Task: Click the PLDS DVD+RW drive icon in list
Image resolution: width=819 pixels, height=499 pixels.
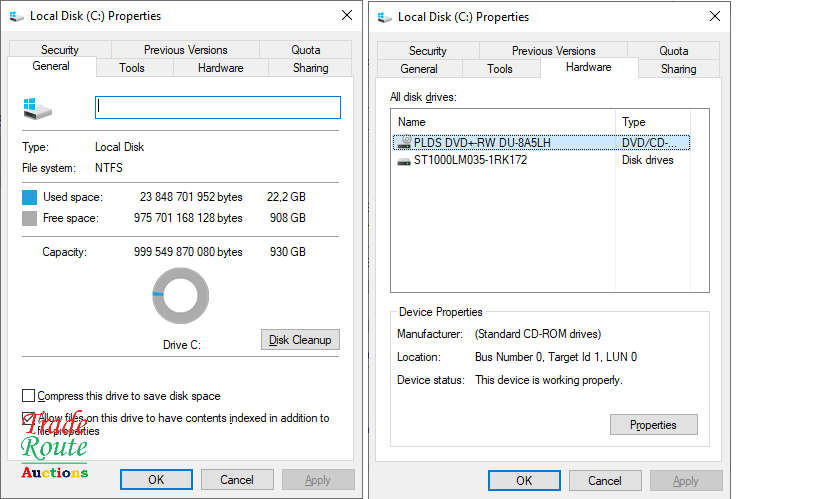Action: (x=403, y=142)
